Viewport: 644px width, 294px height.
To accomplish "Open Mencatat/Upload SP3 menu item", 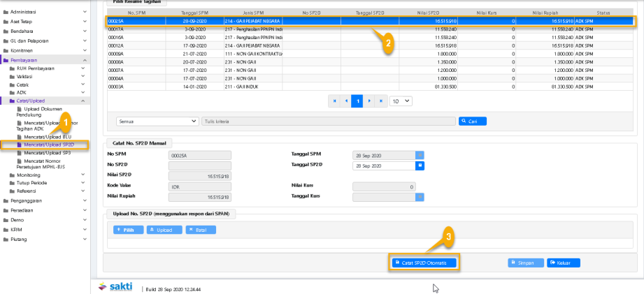I will click(47, 152).
